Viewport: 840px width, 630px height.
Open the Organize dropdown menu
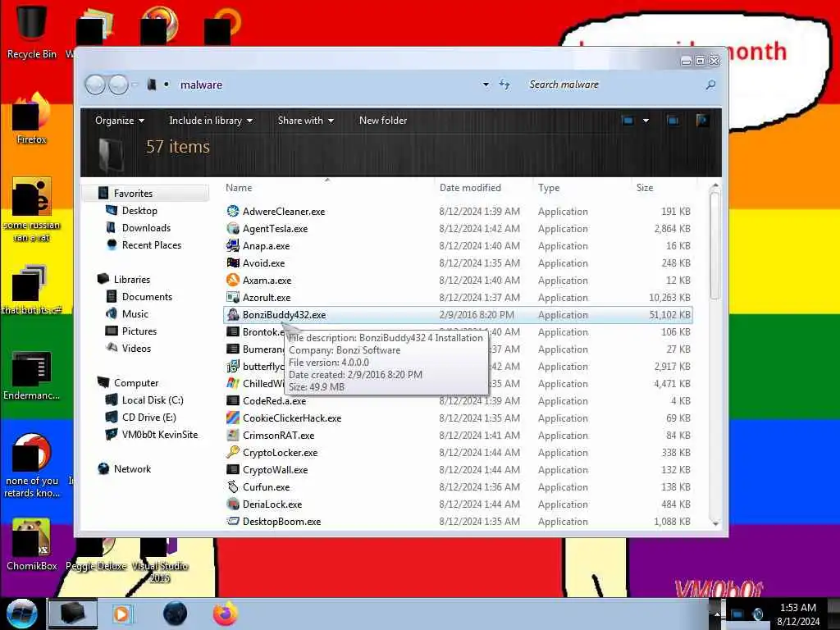[x=120, y=121]
